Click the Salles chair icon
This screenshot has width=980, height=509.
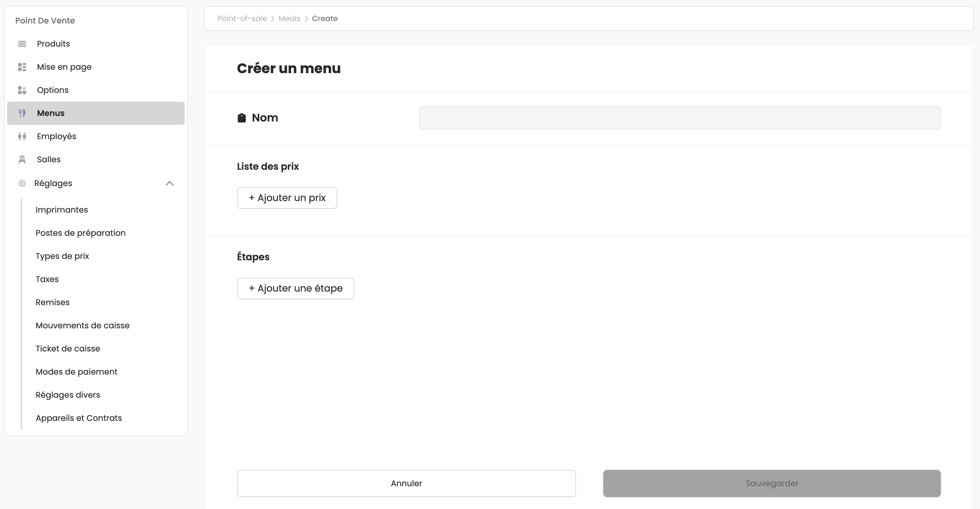click(x=22, y=160)
